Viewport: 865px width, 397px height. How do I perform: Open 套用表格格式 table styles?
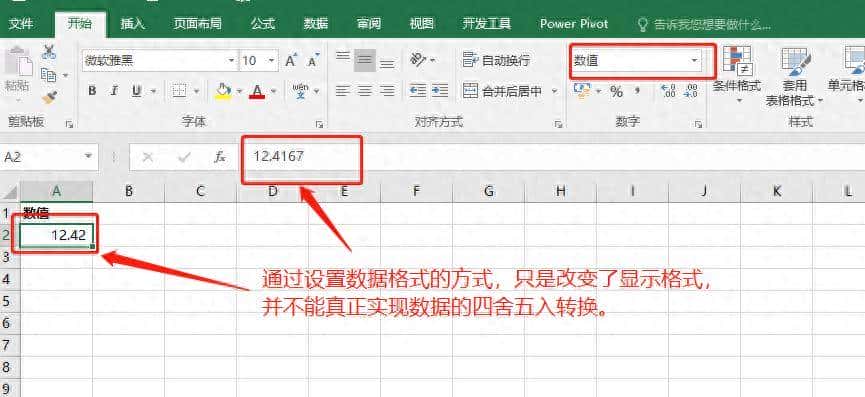[x=794, y=76]
